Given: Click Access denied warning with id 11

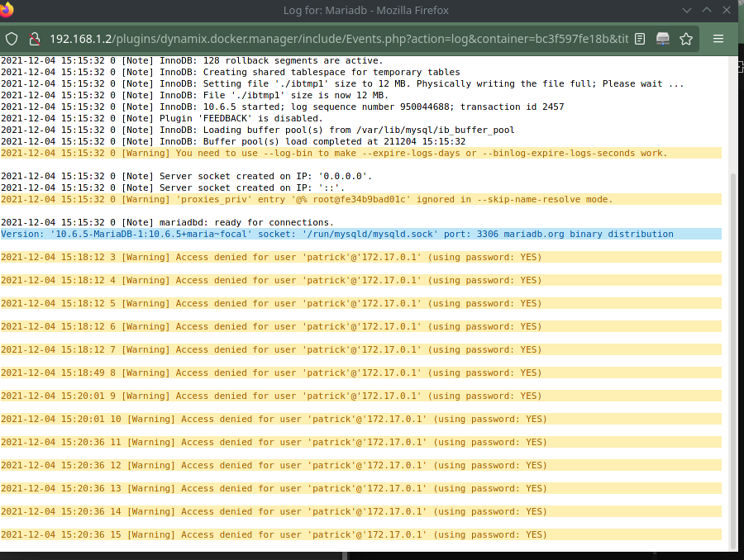Looking at the screenshot, I should [x=360, y=442].
